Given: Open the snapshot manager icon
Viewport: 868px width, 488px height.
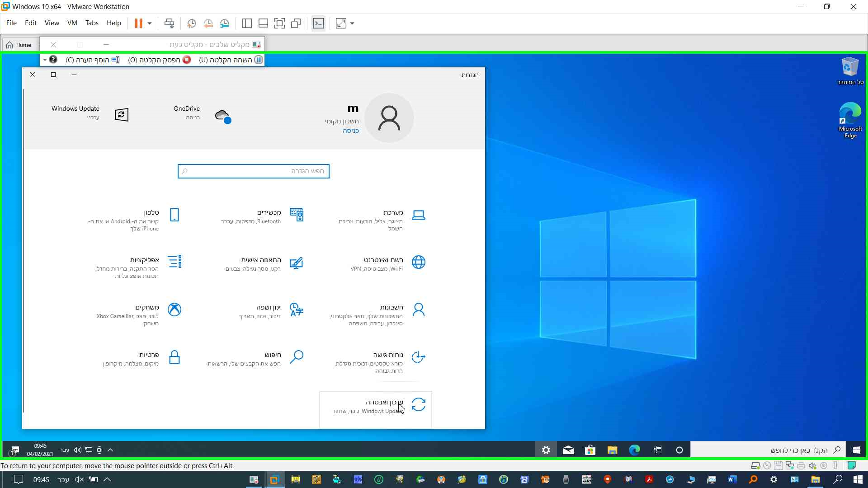Looking at the screenshot, I should click(225, 23).
